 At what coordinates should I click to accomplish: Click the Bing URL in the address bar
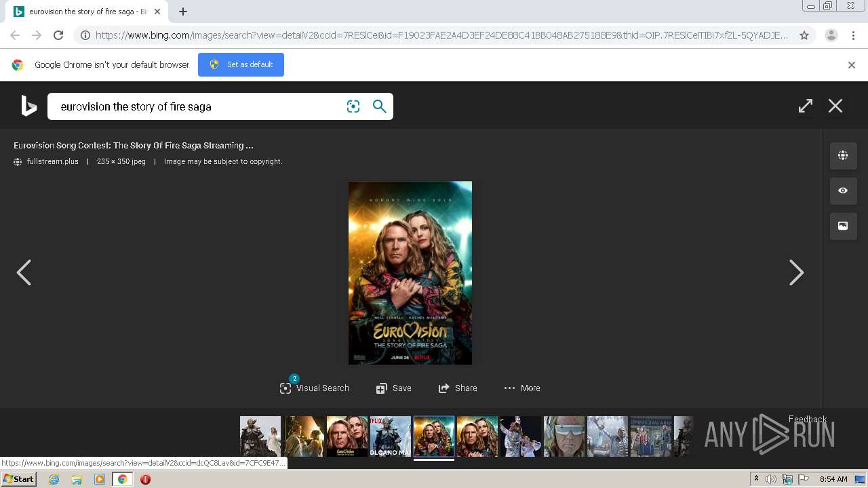tap(442, 35)
